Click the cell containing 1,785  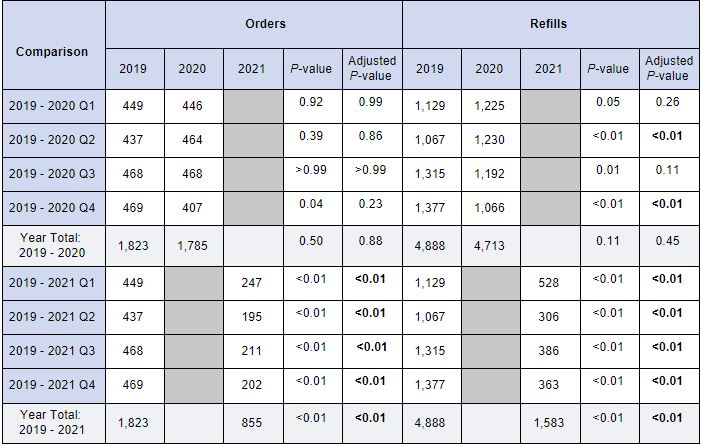(x=192, y=245)
